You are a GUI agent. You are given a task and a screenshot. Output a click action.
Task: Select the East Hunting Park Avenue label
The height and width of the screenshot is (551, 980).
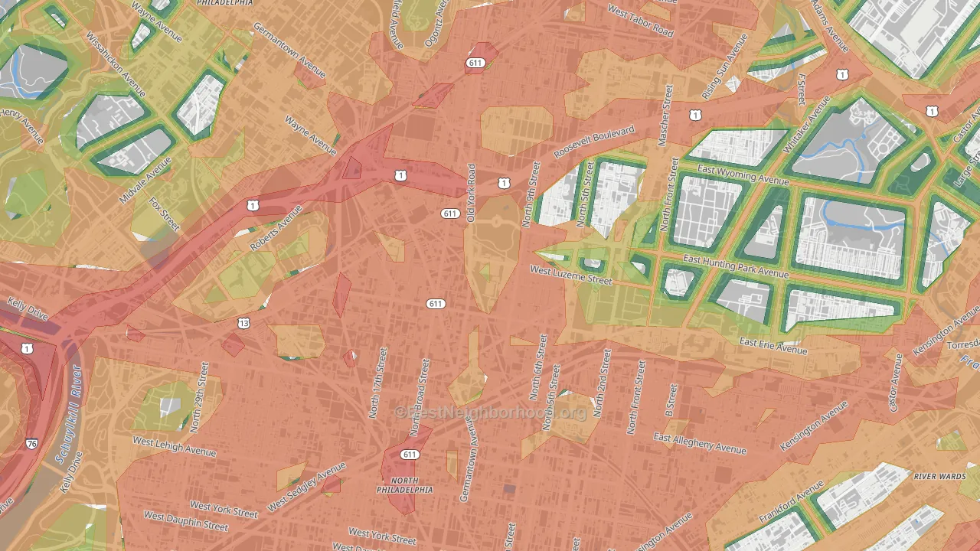tap(736, 266)
